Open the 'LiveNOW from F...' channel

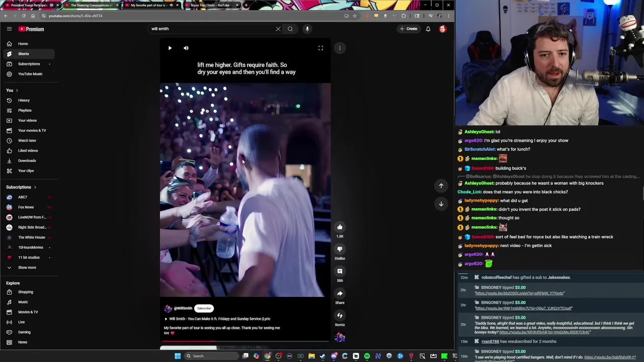click(29, 217)
